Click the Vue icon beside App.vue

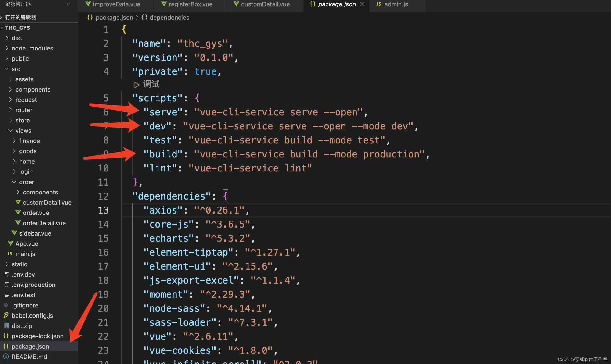(10, 243)
